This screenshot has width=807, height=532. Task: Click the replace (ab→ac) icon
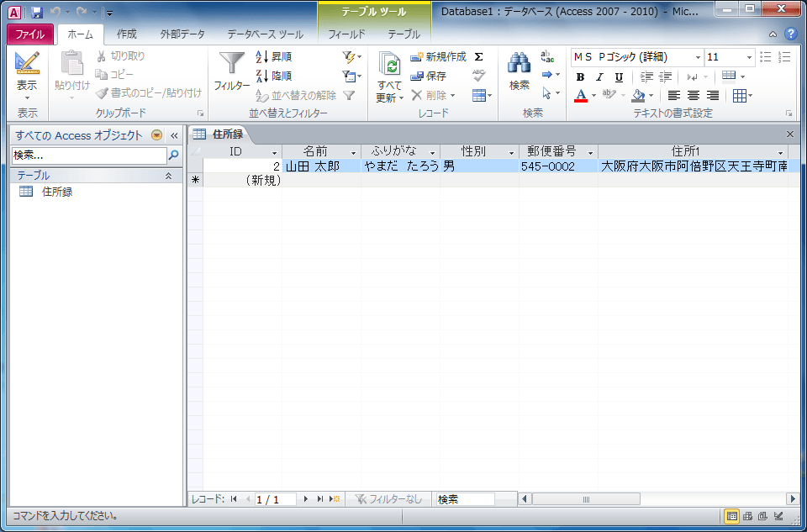(x=547, y=56)
